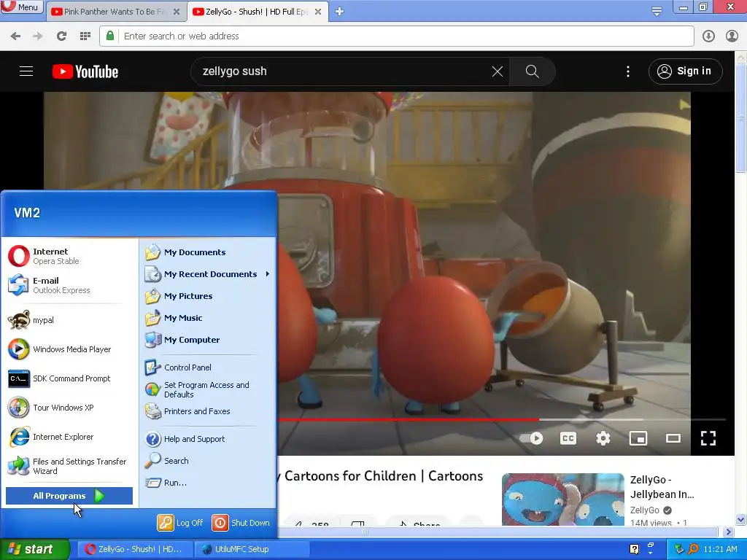Open the ZellyGo channel name under suggestion
This screenshot has height=560, width=747.
pos(645,510)
